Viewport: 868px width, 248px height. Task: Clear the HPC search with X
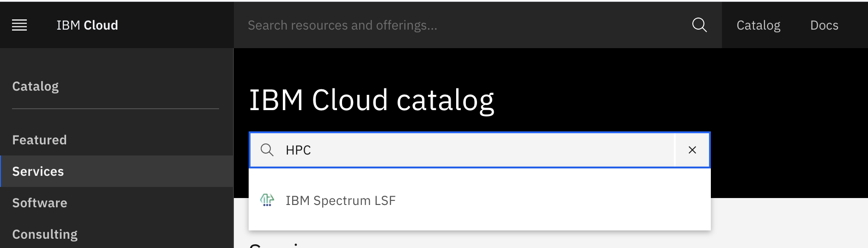[692, 150]
